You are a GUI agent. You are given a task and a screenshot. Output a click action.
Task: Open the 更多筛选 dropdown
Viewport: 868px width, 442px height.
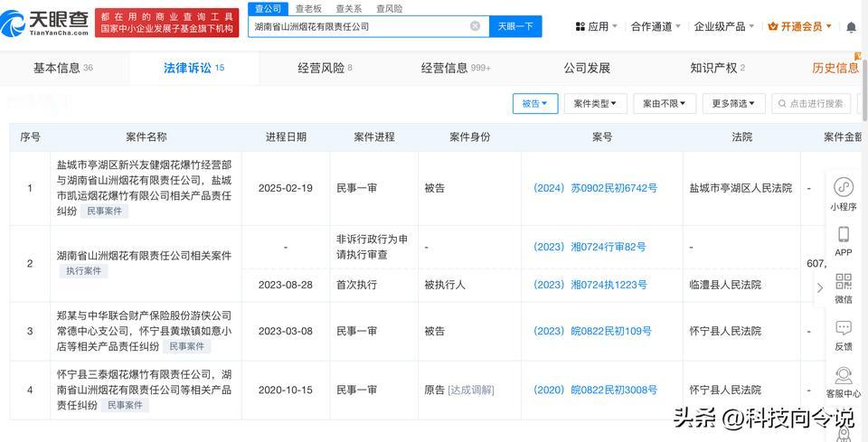(x=733, y=103)
